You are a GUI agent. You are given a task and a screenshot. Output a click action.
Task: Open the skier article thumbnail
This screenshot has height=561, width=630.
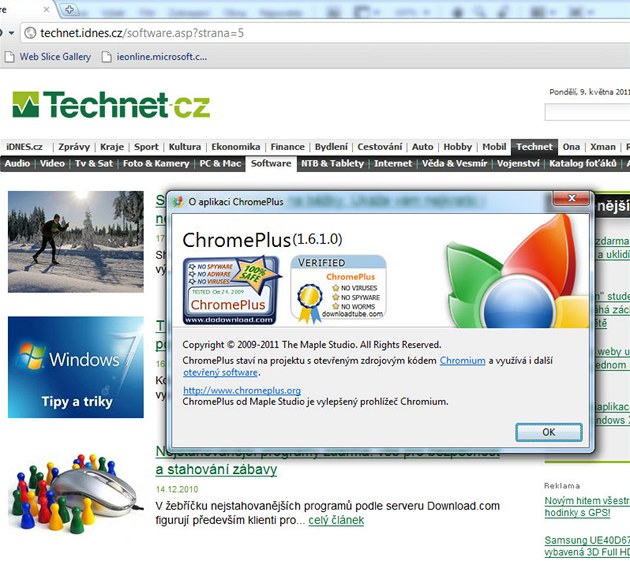coord(76,241)
